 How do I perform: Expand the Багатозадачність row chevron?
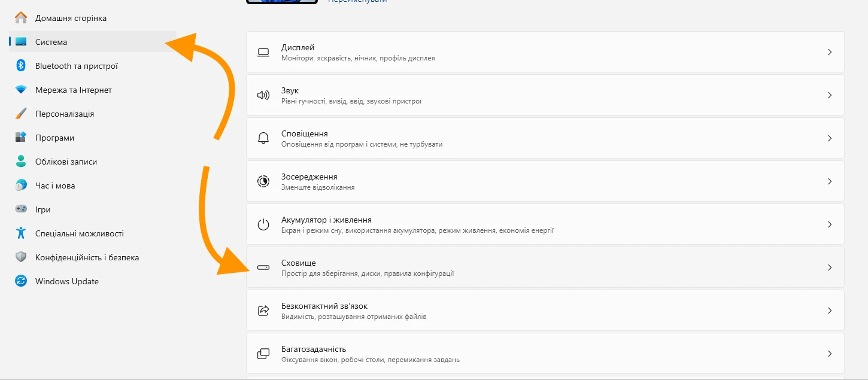coord(830,354)
